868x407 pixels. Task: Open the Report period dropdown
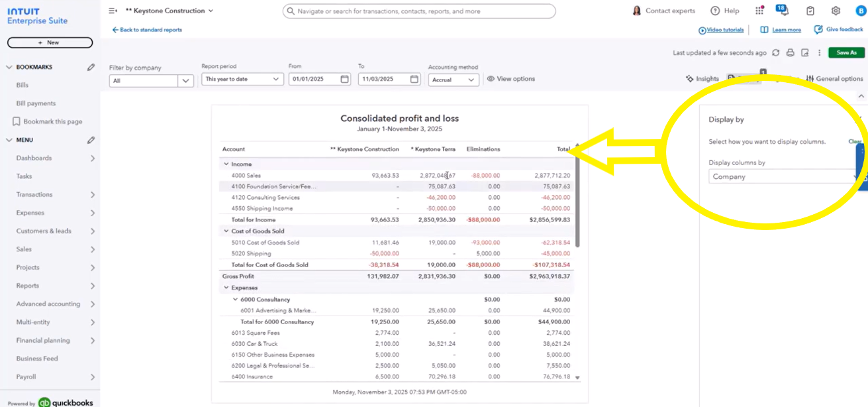point(242,79)
